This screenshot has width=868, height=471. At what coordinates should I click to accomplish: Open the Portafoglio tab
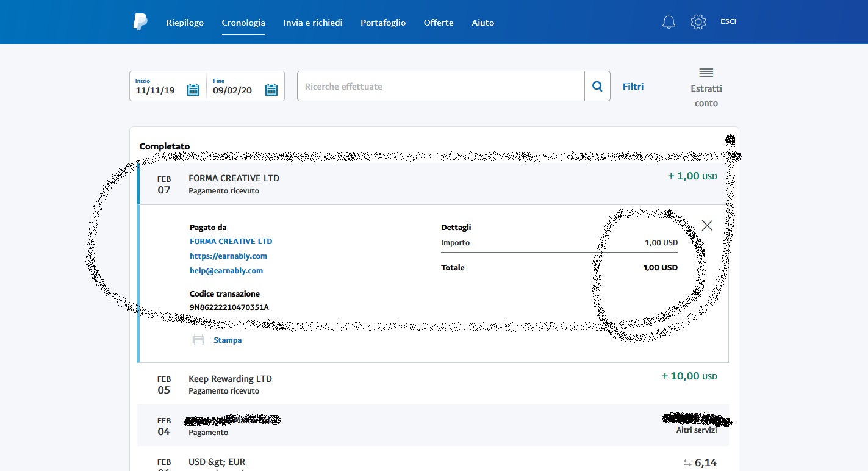click(x=383, y=23)
